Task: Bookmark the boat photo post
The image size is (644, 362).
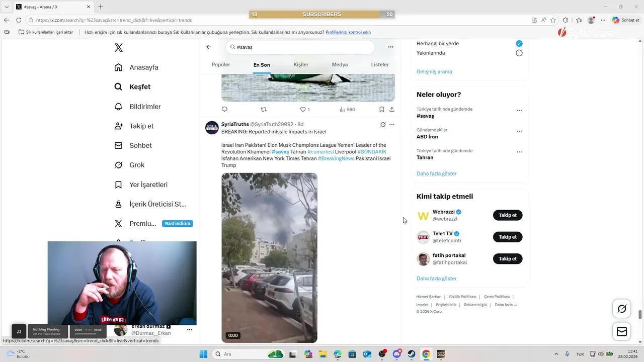Action: pos(382,109)
